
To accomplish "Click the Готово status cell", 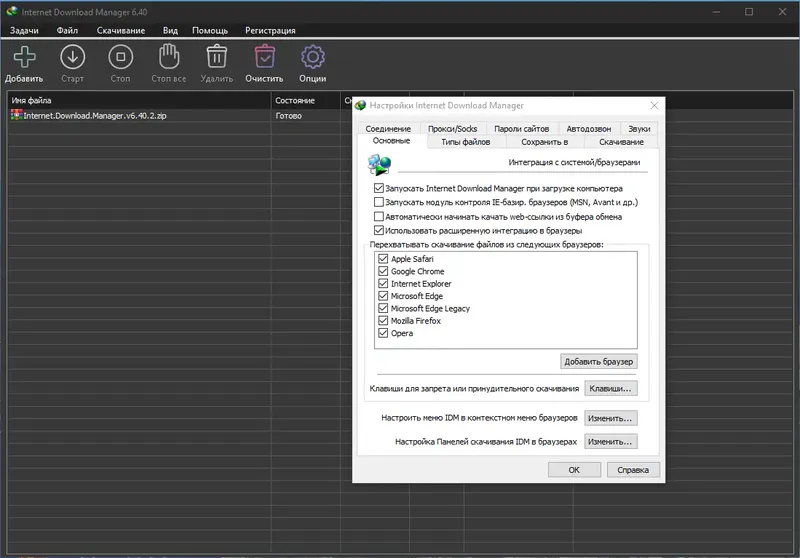I will [289, 116].
